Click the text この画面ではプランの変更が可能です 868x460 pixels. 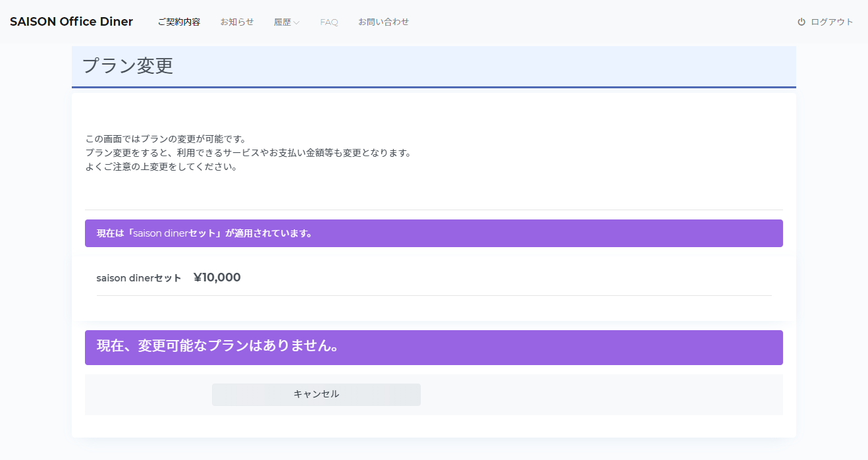click(166, 139)
